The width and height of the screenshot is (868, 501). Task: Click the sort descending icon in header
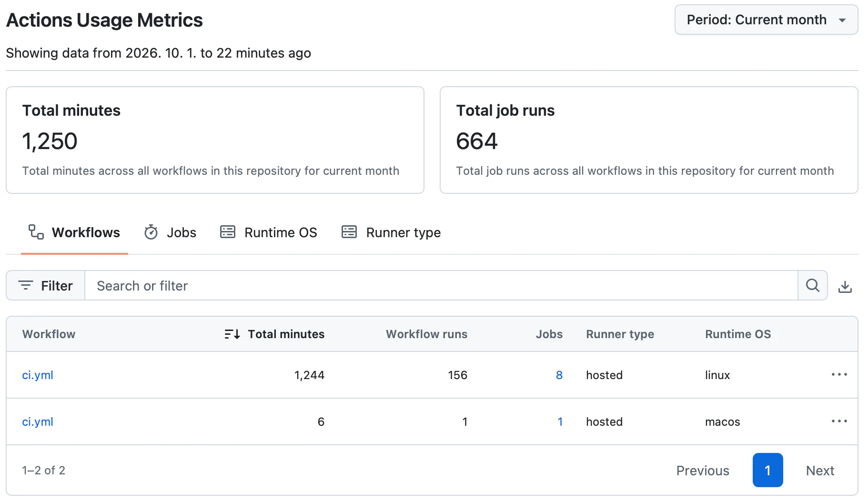pos(232,334)
